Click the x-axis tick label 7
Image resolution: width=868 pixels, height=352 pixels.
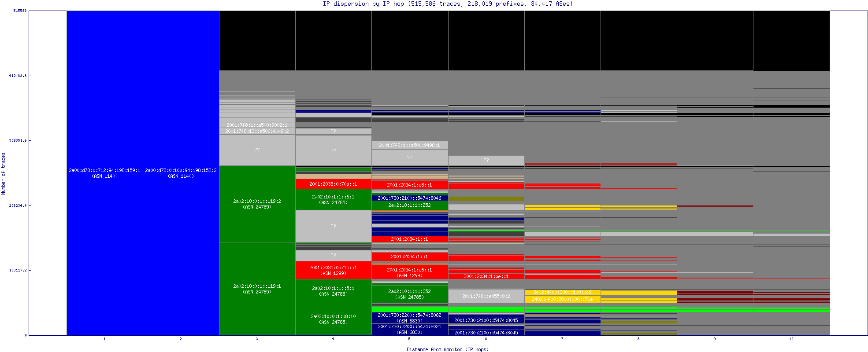click(x=562, y=339)
